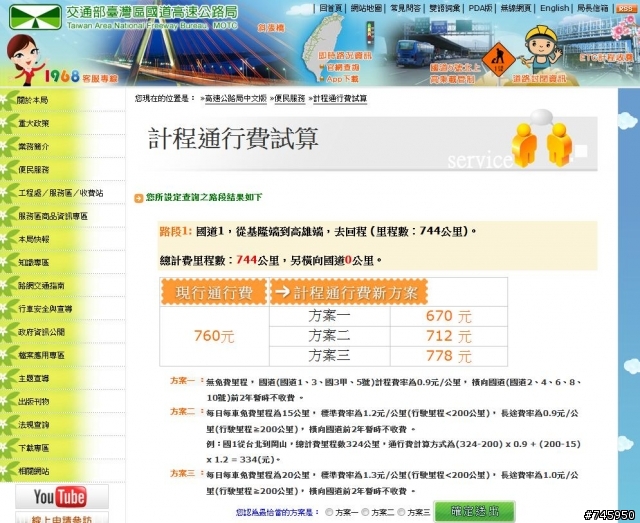The height and width of the screenshot is (523, 640).
Task: Click the 1968 customer service mascot
Action: pyautogui.click(x=24, y=60)
